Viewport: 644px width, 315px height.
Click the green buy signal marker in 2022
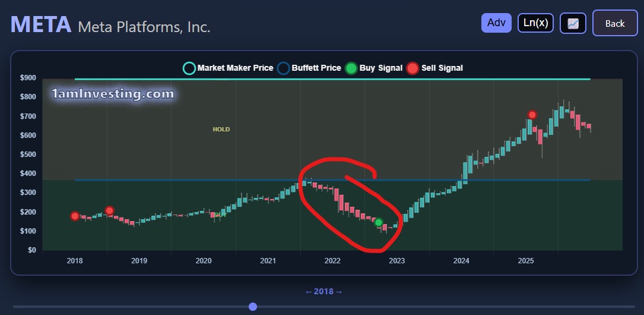click(x=379, y=222)
